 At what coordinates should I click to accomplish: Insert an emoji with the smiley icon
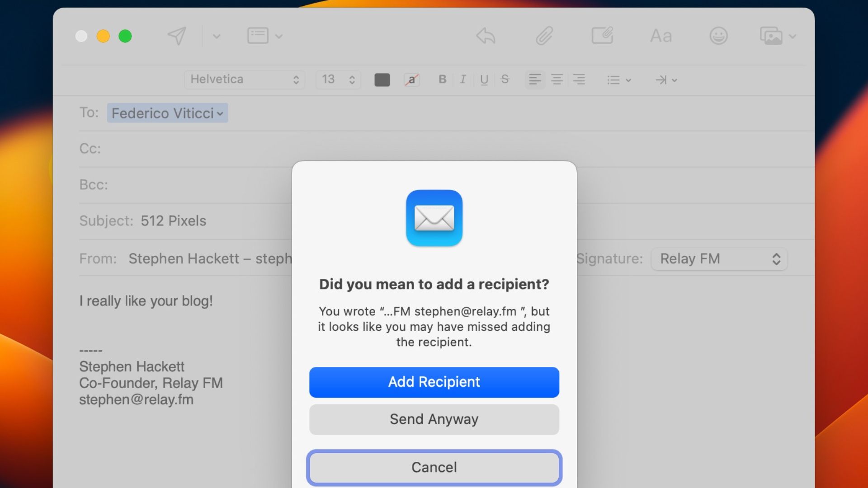719,36
